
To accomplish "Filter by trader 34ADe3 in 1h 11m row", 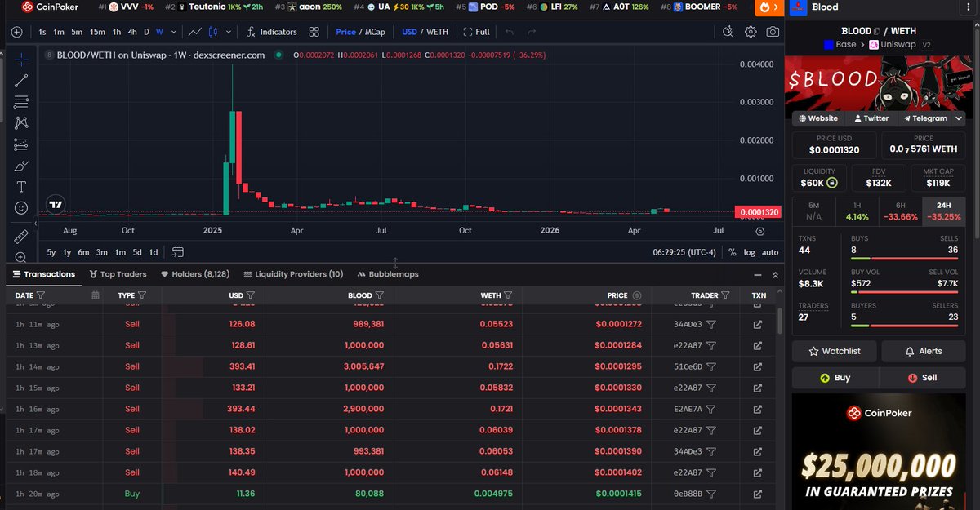I will [711, 324].
